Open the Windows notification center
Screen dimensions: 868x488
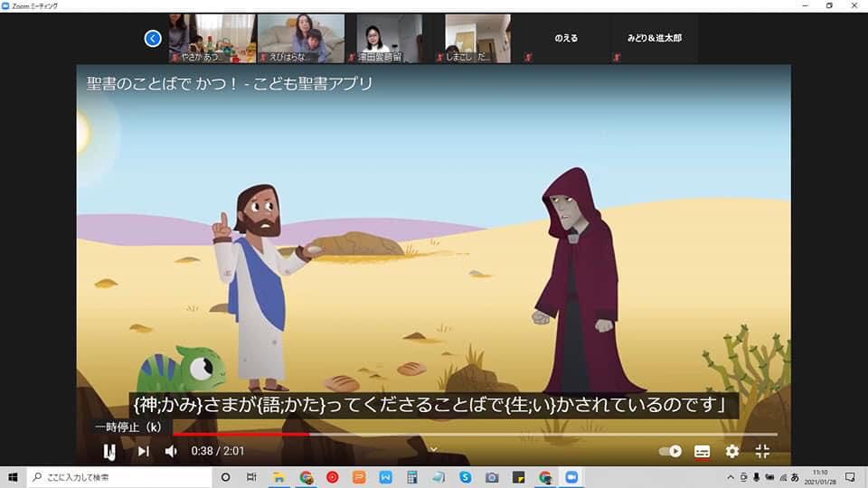(850, 477)
